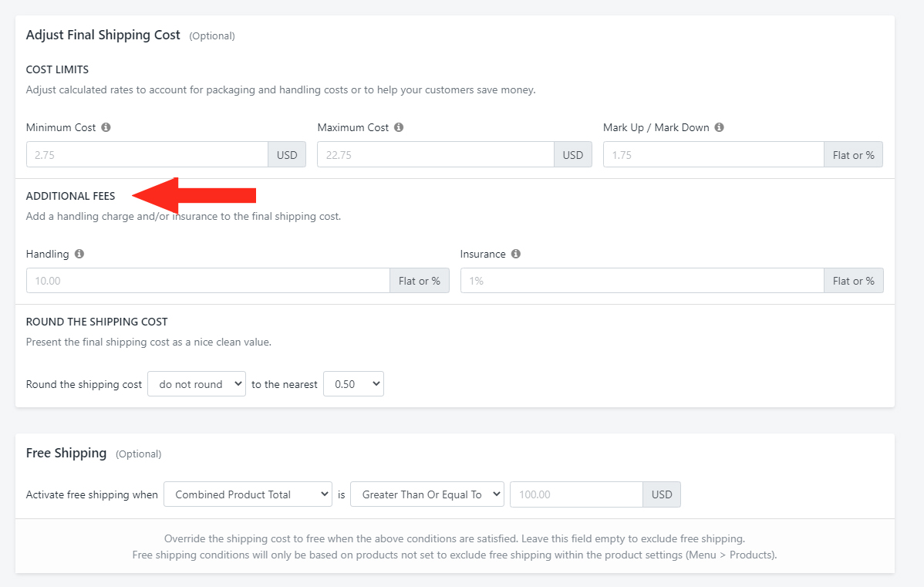Click 'Present the final shipping cost' description
This screenshot has height=587, width=924.
coord(149,342)
